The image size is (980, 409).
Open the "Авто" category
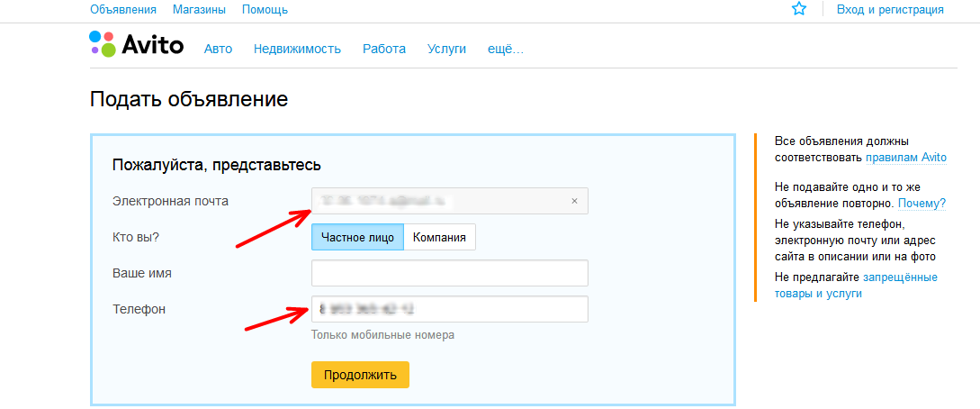(218, 49)
